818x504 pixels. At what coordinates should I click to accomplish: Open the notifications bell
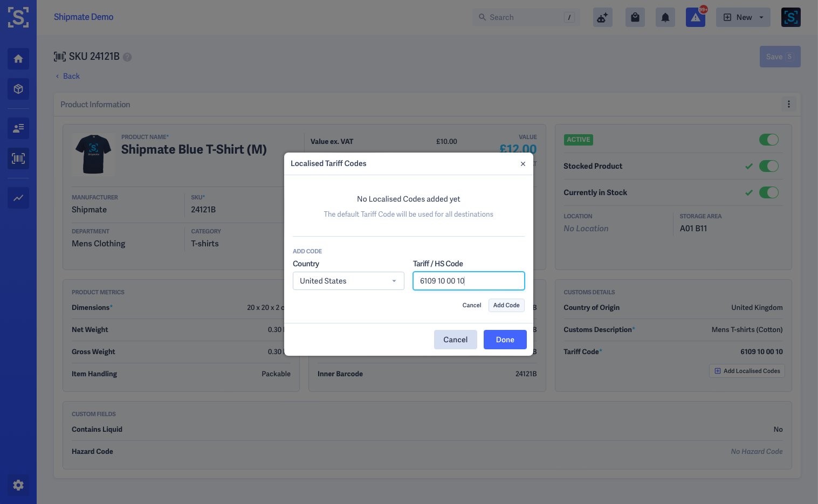665,17
